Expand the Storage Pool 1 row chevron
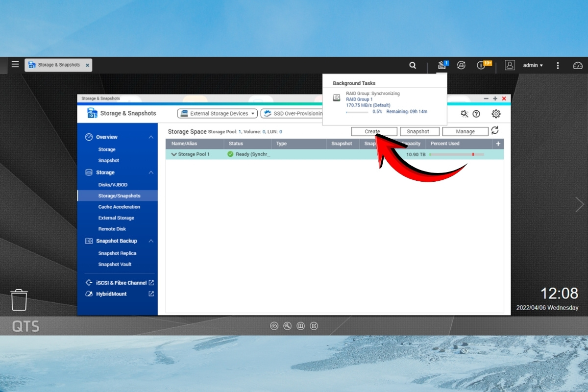The height and width of the screenshot is (392, 588). pos(173,154)
